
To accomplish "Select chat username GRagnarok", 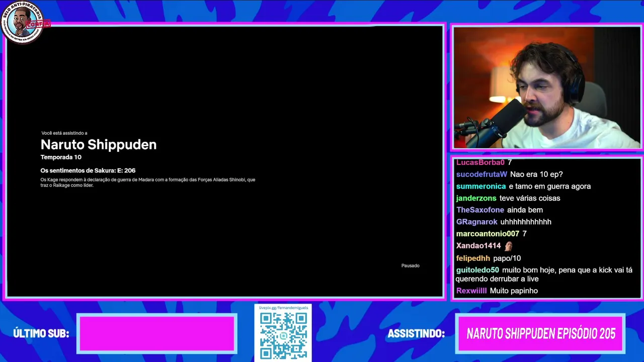I will (x=477, y=222).
